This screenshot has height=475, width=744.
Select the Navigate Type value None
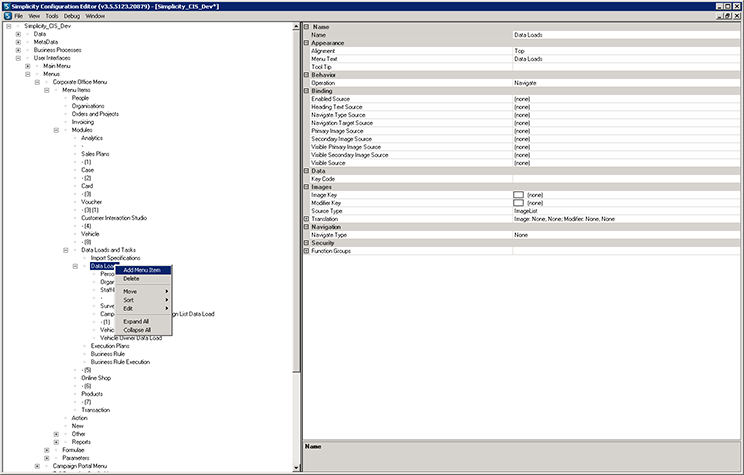(626, 235)
